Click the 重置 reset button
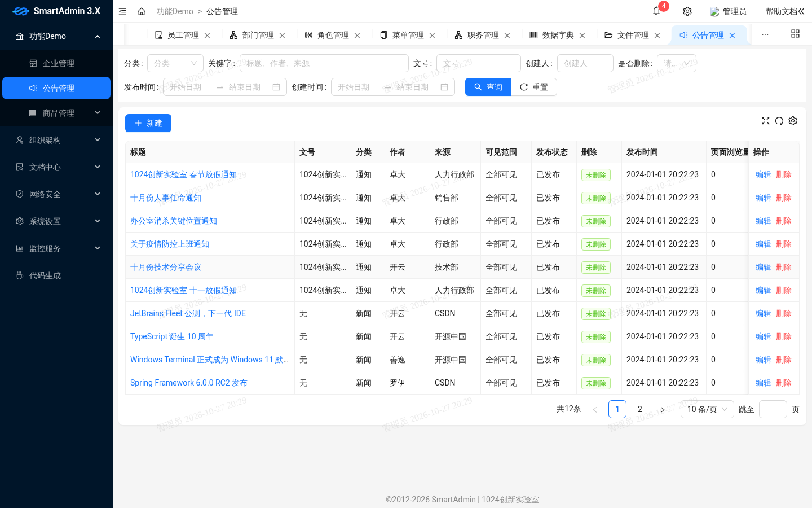 (x=534, y=87)
